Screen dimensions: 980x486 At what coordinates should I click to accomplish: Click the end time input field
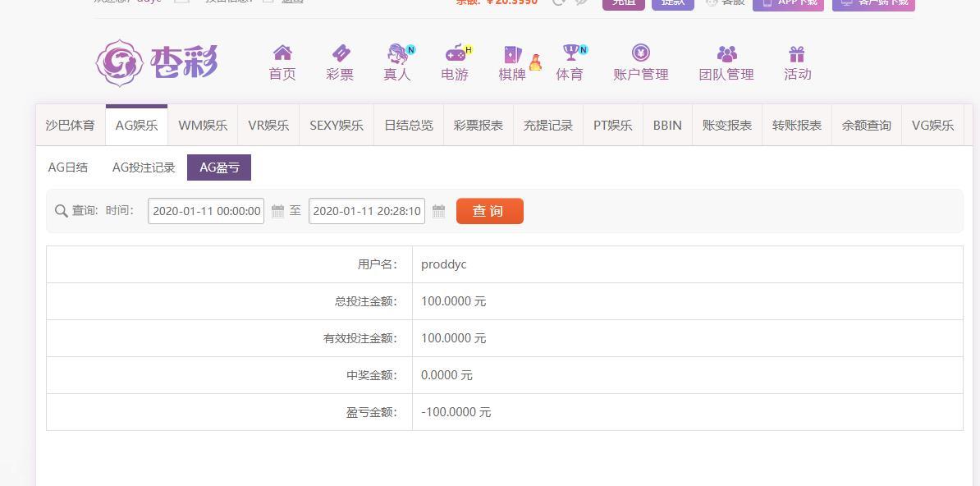coord(367,211)
